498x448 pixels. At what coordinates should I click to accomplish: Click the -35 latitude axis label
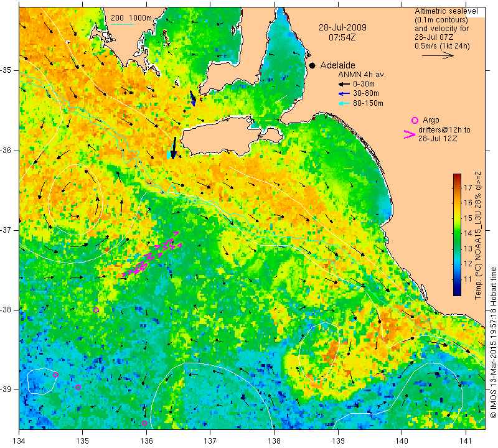pyautogui.click(x=7, y=70)
